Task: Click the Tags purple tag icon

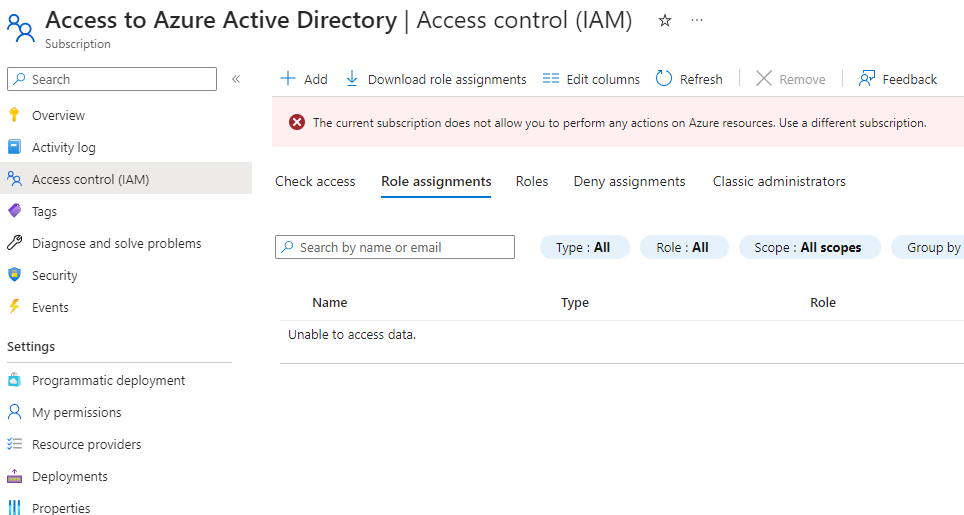Action: point(14,211)
